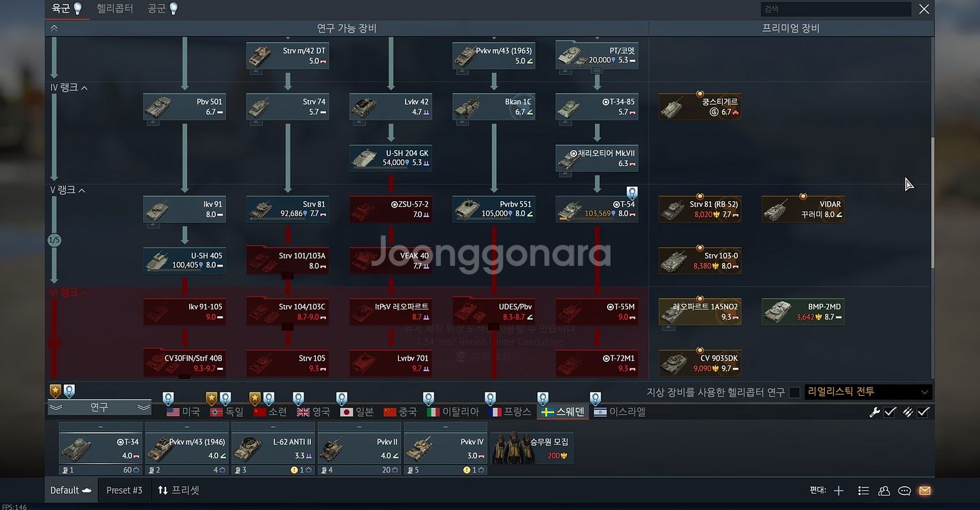Screen dimensions: 980x510
Task: Click the 연구 research button
Action: tap(99, 407)
